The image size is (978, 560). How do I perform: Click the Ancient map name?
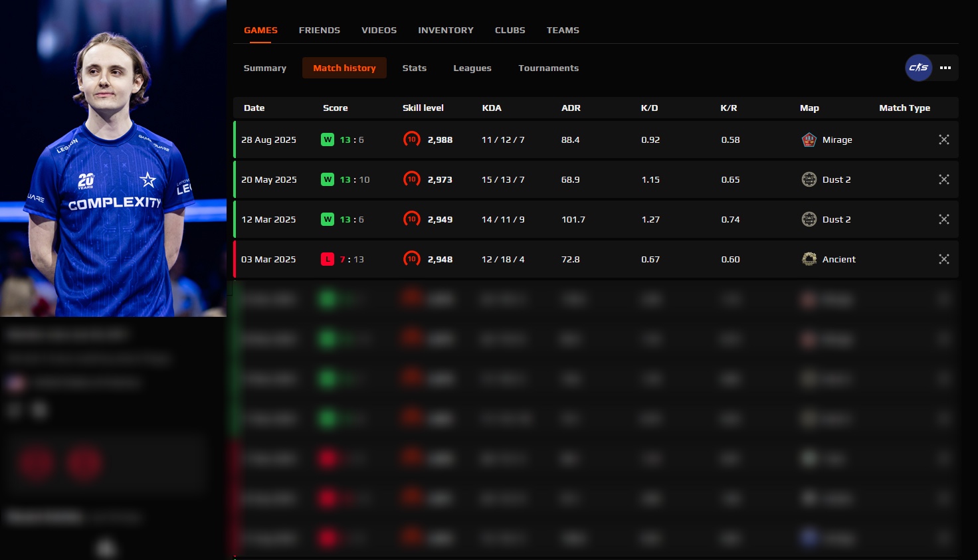[x=839, y=259]
